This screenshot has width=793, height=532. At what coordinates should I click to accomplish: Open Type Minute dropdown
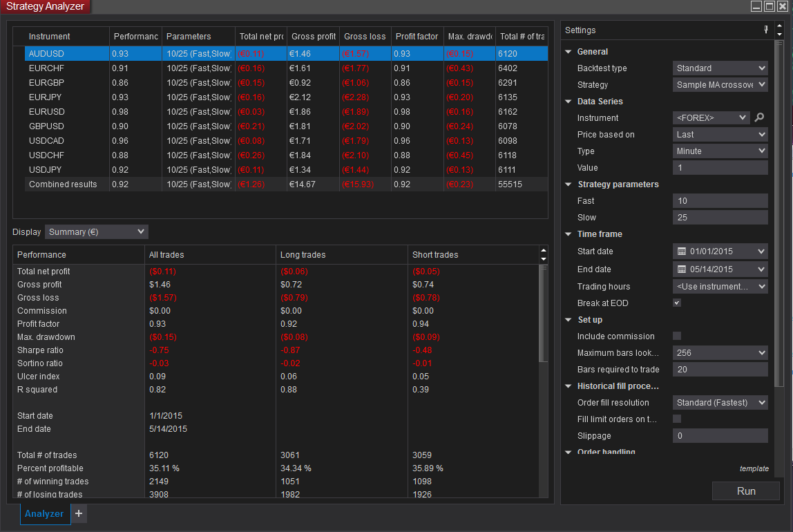720,151
